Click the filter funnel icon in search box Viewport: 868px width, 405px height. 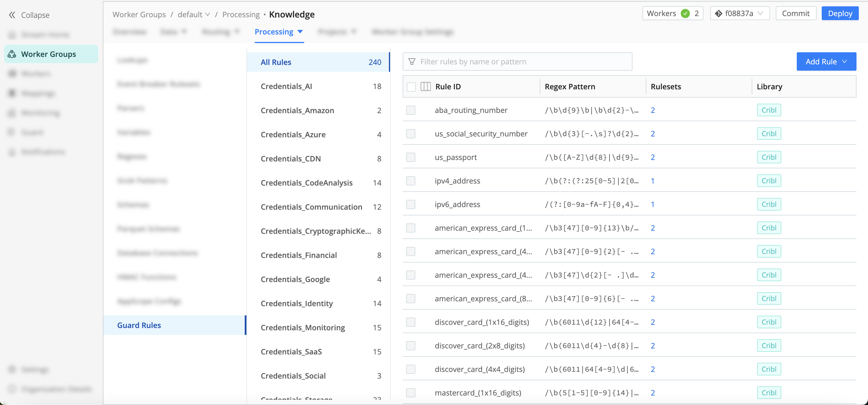click(x=411, y=62)
